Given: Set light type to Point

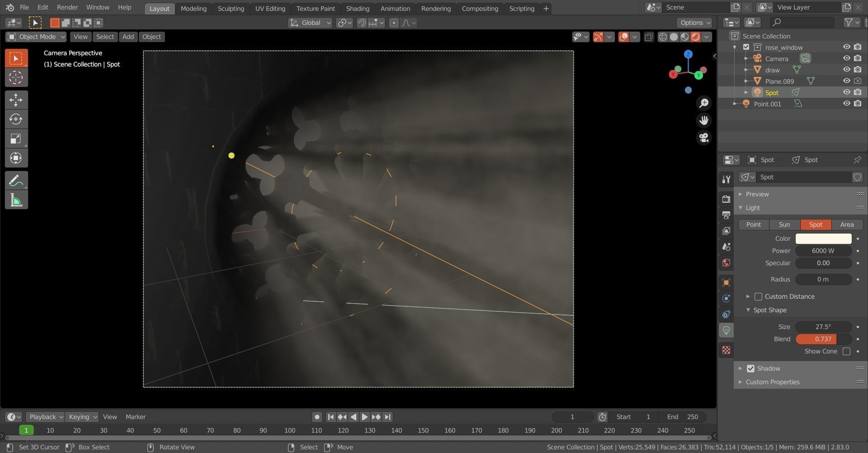Looking at the screenshot, I should (x=754, y=224).
